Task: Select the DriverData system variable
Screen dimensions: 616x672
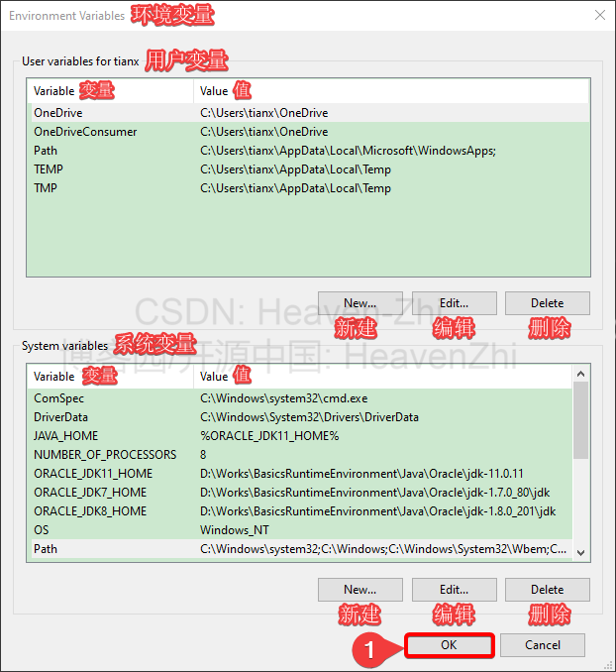Action: [299, 417]
